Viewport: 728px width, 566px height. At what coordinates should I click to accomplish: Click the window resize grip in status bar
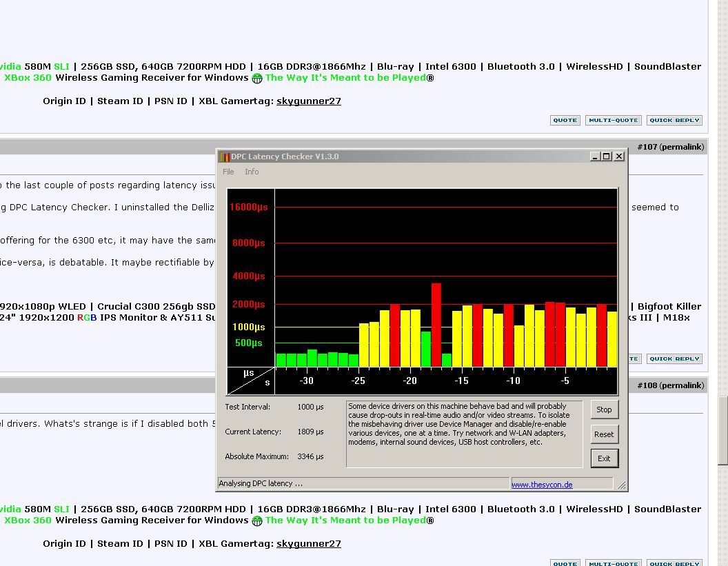click(x=621, y=485)
